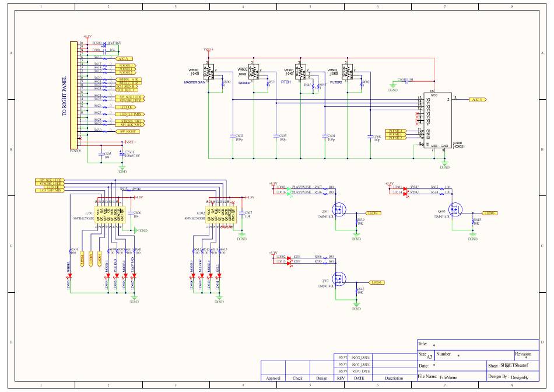
Task: Select the FCN600 connector body
Action: (x=73, y=95)
